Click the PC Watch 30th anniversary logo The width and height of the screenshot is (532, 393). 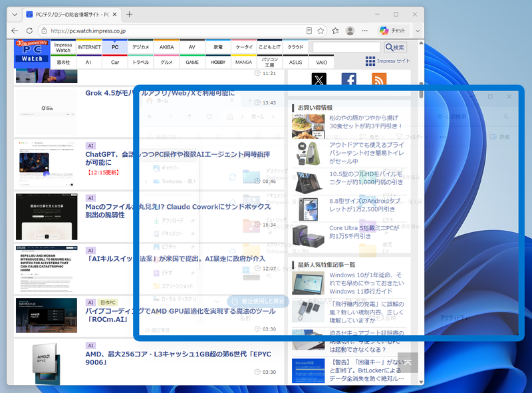[x=32, y=54]
